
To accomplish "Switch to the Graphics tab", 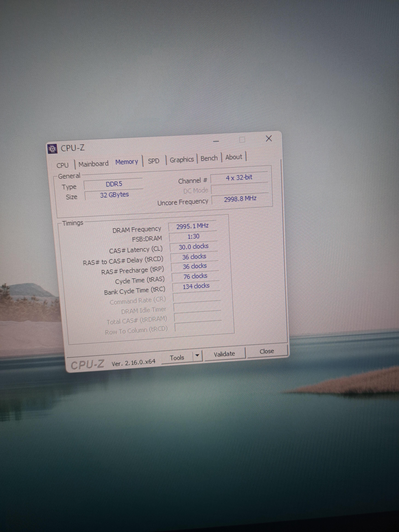I will (182, 159).
